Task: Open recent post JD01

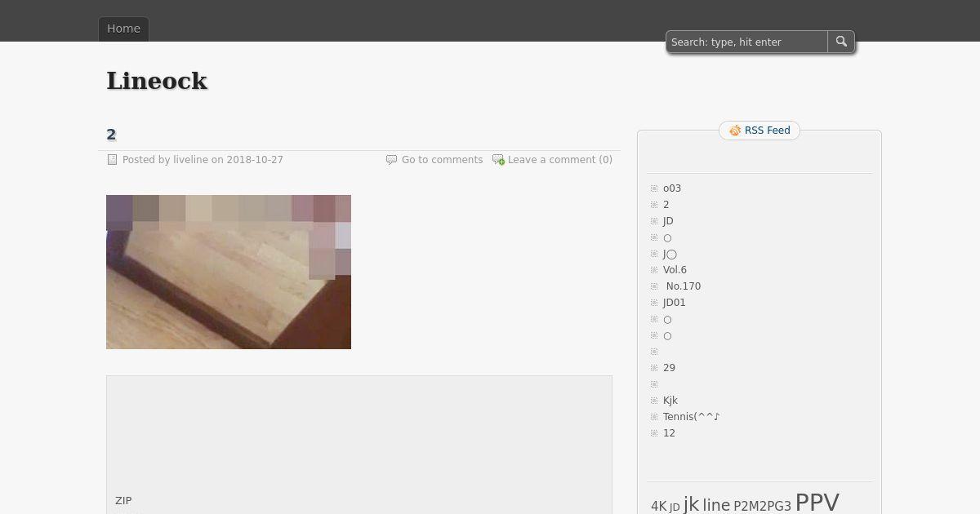Action: (675, 303)
